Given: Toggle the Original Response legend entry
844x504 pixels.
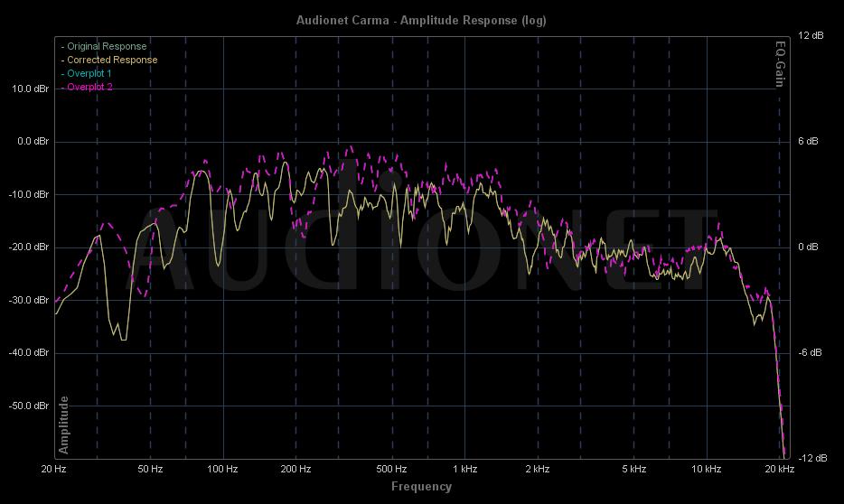Looking at the screenshot, I should [106, 46].
